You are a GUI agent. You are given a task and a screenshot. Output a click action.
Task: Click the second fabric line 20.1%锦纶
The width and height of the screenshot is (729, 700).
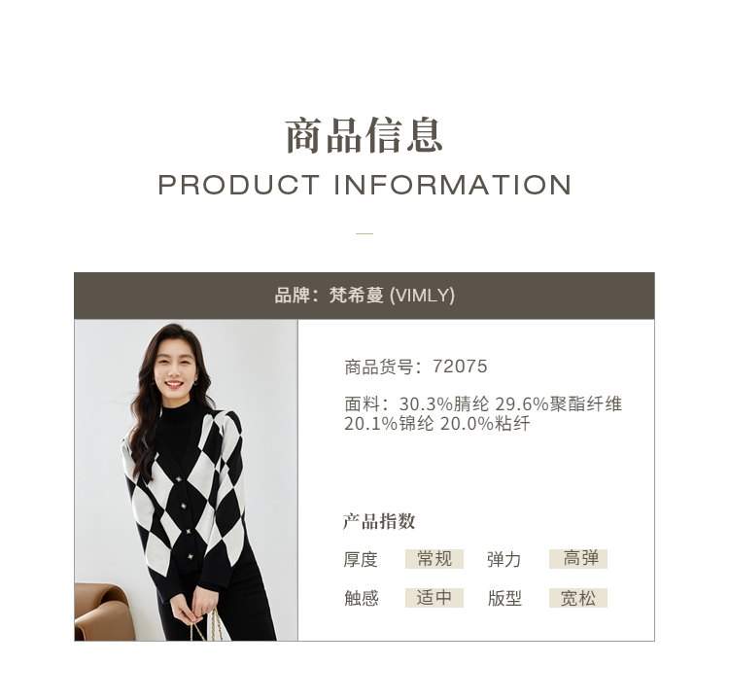(389, 423)
